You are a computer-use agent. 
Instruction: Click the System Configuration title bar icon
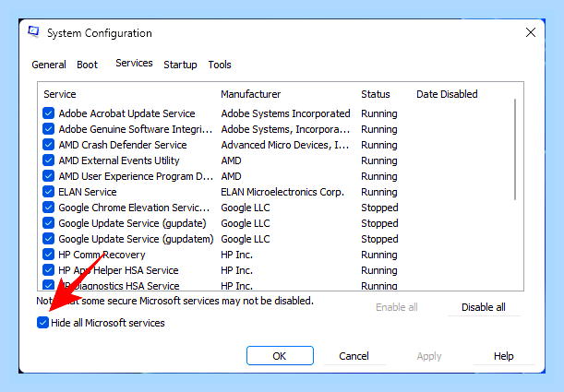pos(34,32)
